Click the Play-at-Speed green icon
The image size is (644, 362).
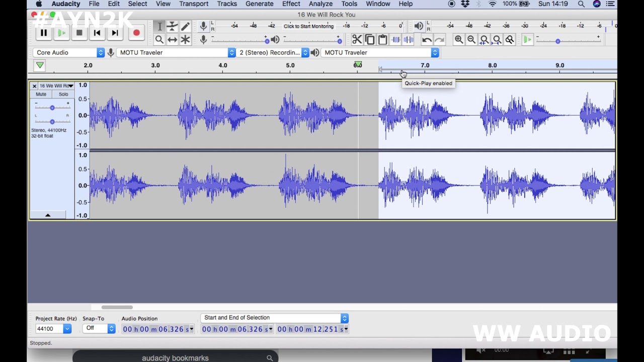coord(527,40)
